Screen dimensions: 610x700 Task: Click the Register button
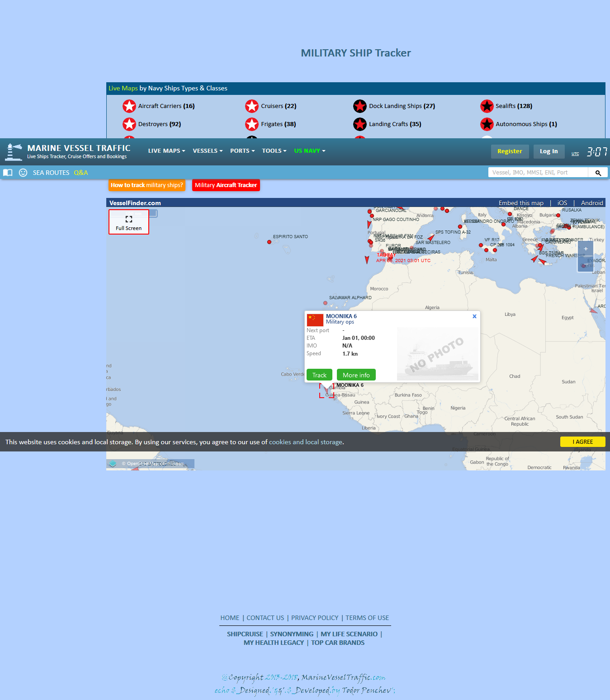point(510,151)
